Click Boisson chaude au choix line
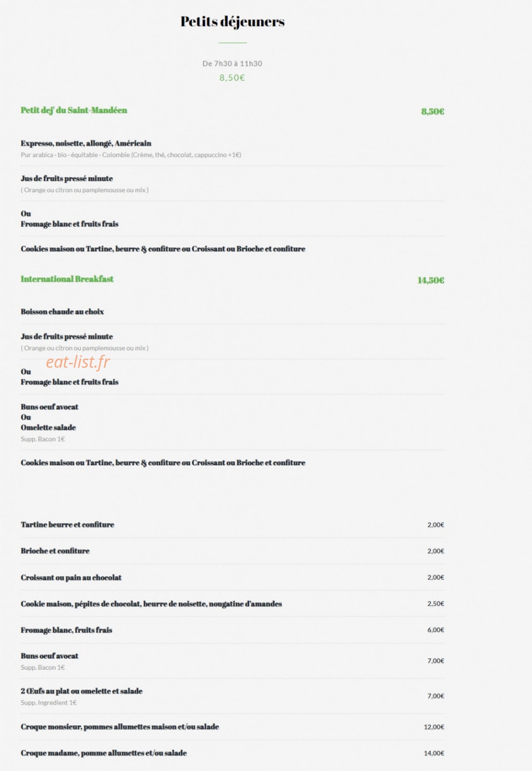This screenshot has height=771, width=532. [x=62, y=312]
